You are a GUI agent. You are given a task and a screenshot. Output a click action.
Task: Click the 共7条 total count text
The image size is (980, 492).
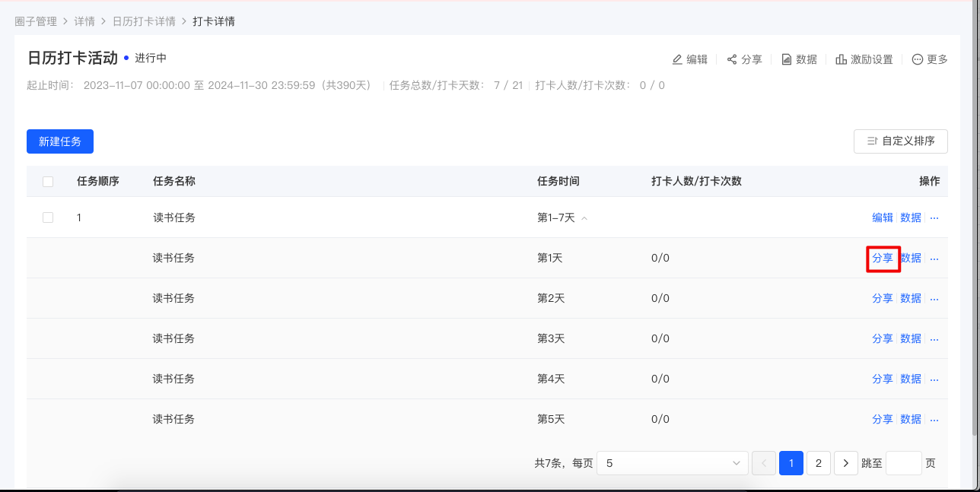click(550, 463)
